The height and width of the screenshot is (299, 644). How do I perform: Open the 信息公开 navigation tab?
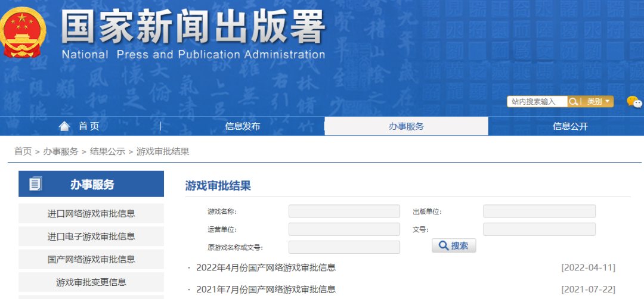(x=570, y=126)
